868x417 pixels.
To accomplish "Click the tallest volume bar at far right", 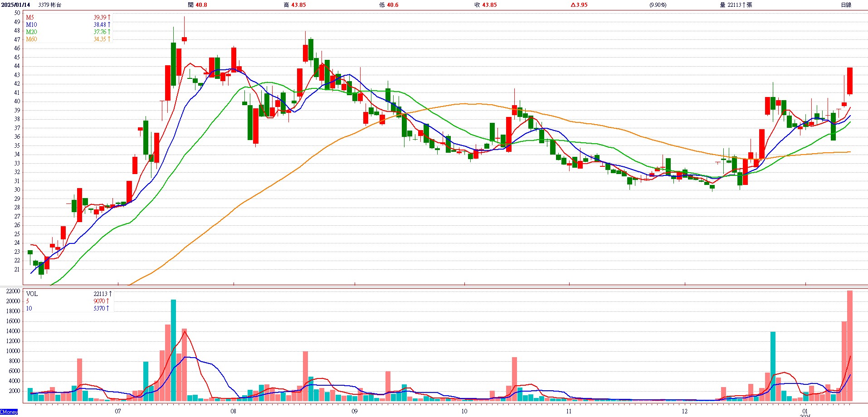I will click(850, 345).
